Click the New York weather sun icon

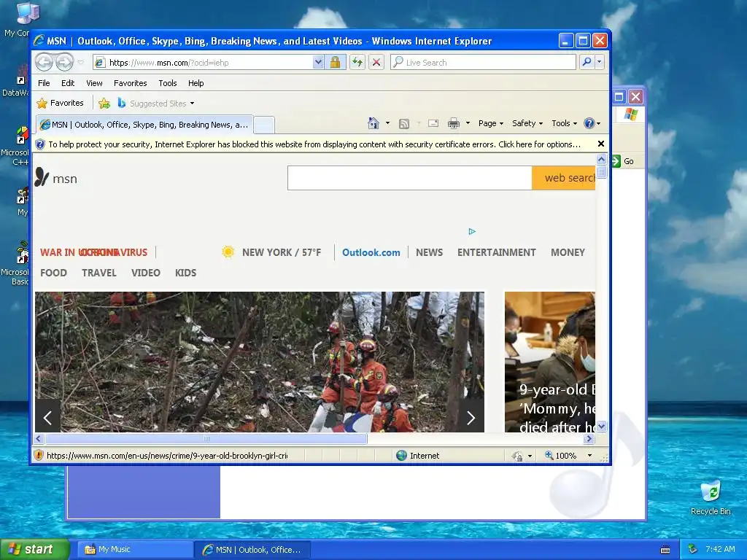(228, 252)
